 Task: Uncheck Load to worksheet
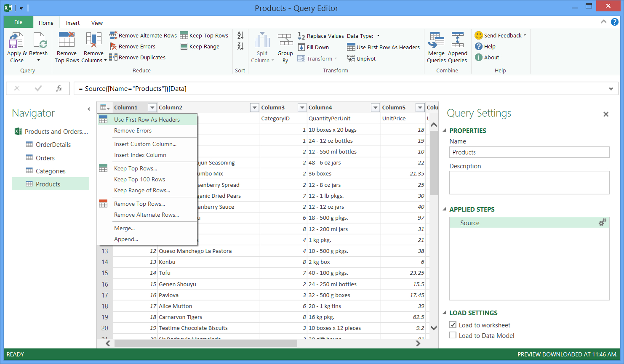click(453, 324)
